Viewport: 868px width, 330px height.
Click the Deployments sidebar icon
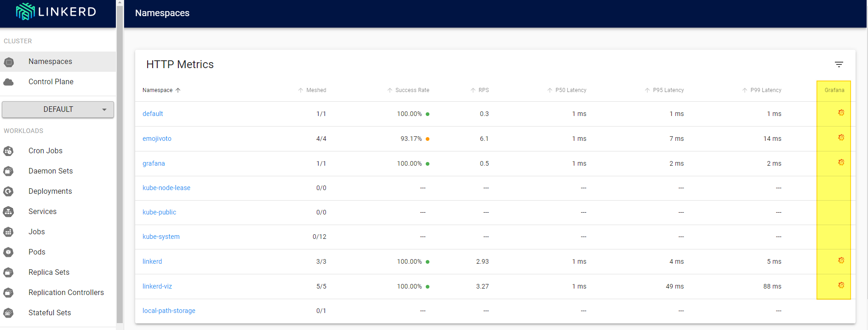9,191
